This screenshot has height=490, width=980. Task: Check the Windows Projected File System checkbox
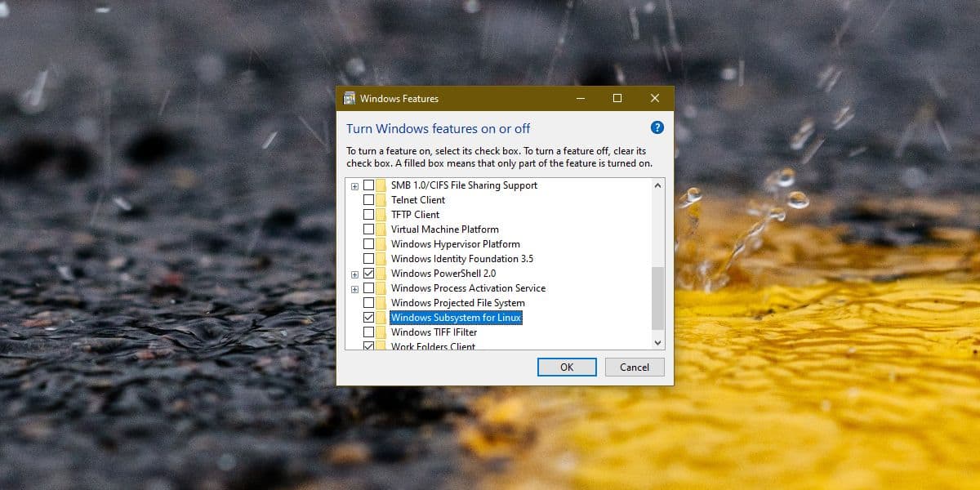click(368, 303)
